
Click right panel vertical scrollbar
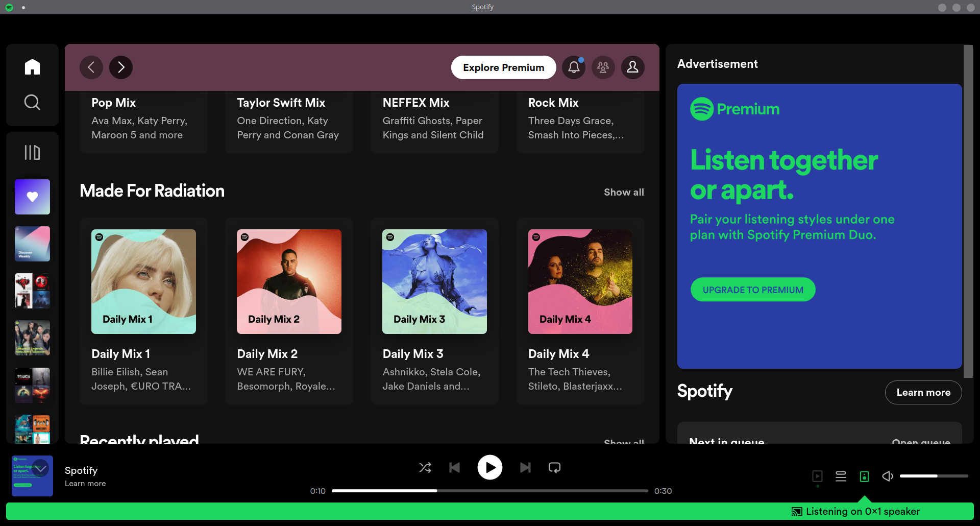coord(968,211)
